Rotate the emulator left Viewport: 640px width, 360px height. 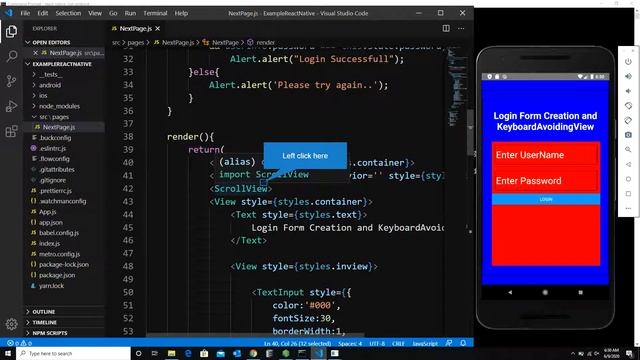628,106
